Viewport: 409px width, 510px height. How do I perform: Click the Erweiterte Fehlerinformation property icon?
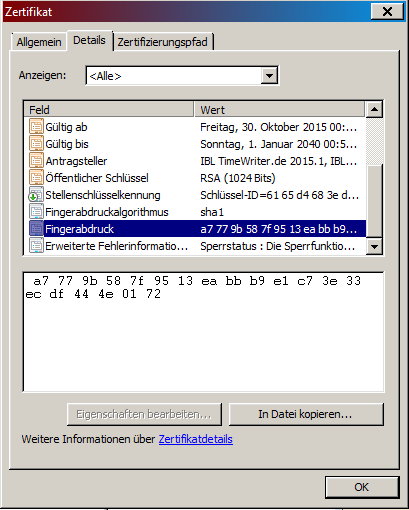coord(36,246)
